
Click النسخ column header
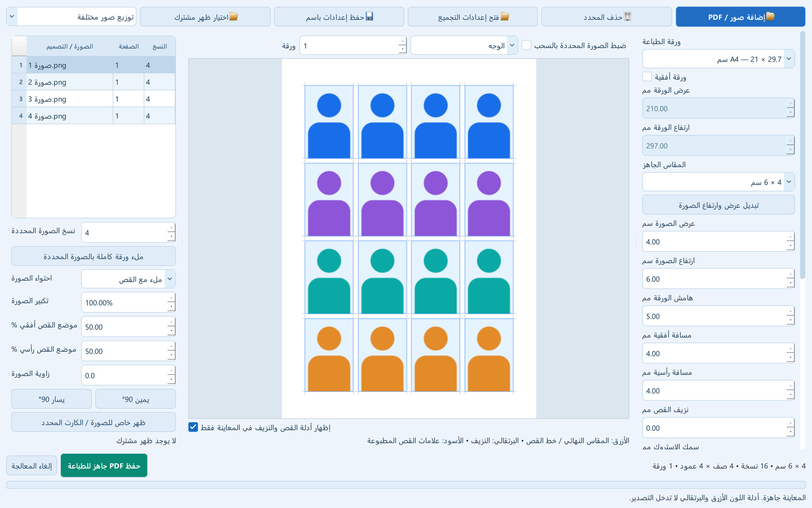point(159,47)
